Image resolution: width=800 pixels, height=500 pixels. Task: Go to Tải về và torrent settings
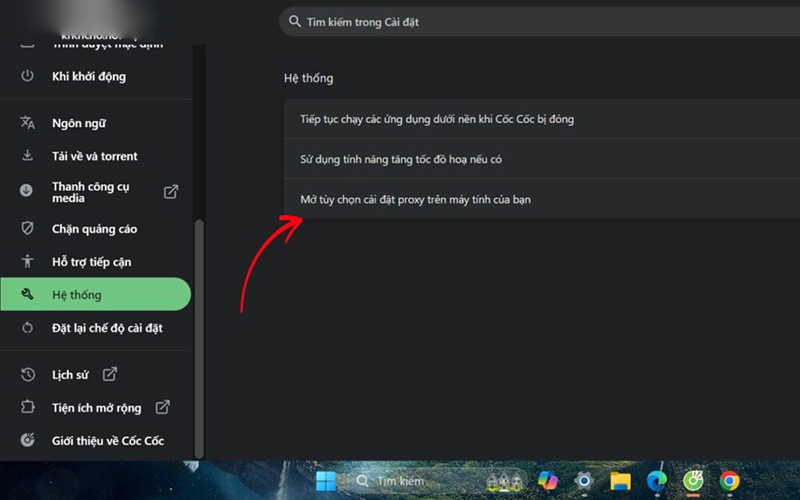click(x=96, y=156)
